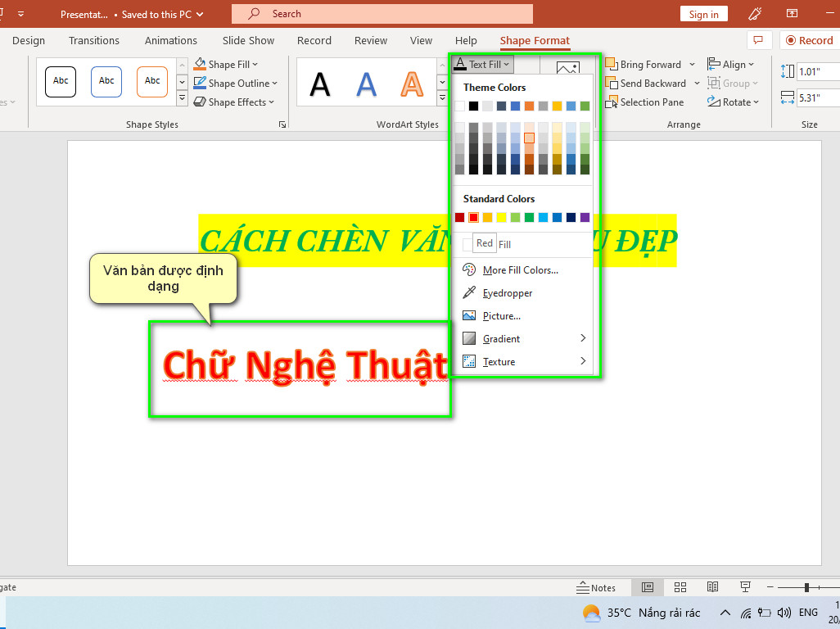840x629 pixels.
Task: Click the pen and sparkle icon in title bar
Action: (x=756, y=14)
